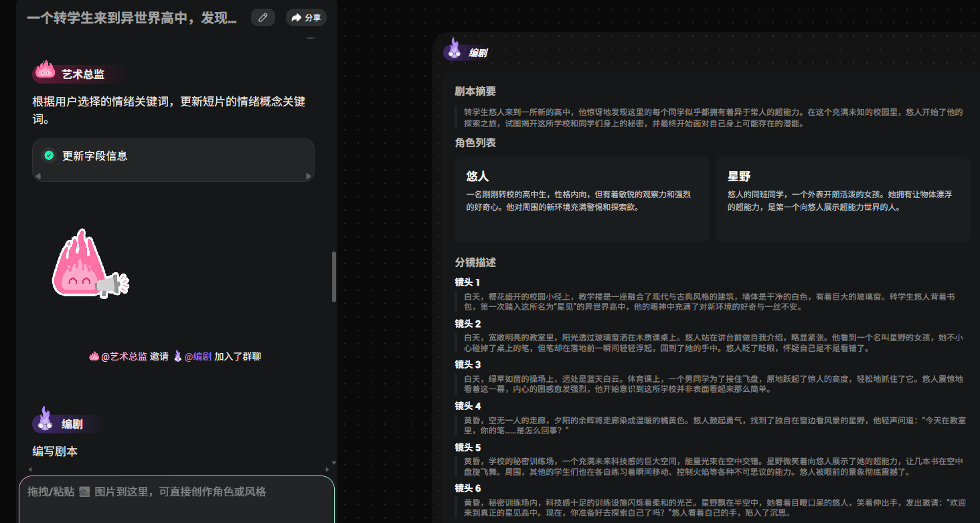Click the down arrow at chat scrollbar bottom
Viewport: 980px width, 523px height.
tap(334, 463)
